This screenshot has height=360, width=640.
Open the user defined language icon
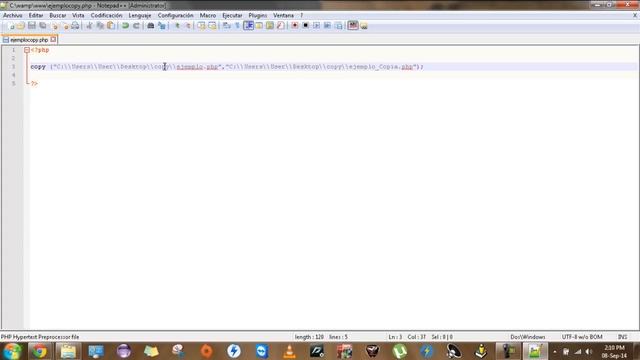[x=259, y=26]
